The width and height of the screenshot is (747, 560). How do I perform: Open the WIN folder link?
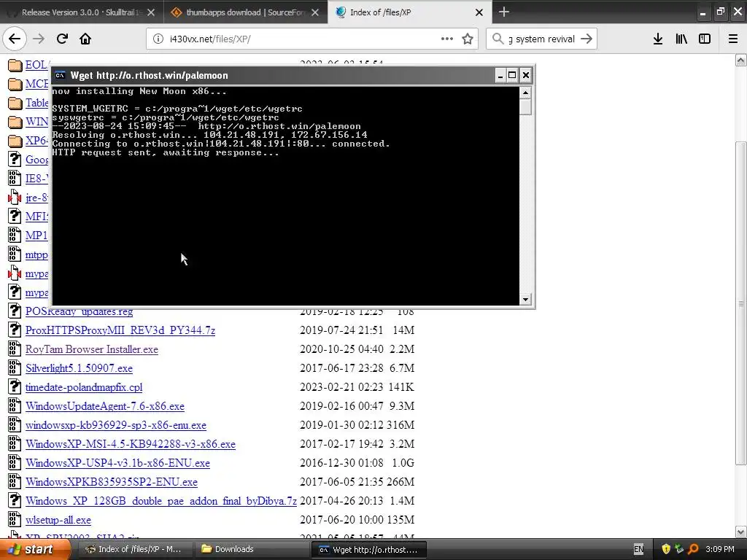37,122
